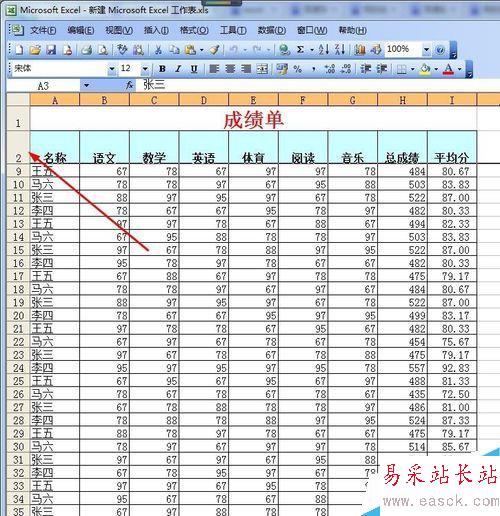Image resolution: width=500 pixels, height=516 pixels.
Task: Toggle Bold formatting
Action: (x=162, y=69)
